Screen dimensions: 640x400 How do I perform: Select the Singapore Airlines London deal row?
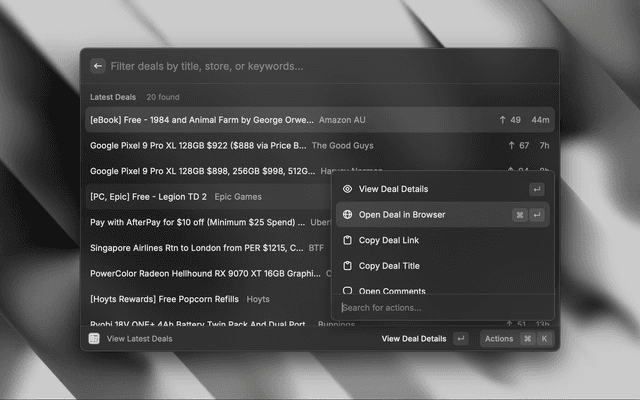tap(200, 247)
